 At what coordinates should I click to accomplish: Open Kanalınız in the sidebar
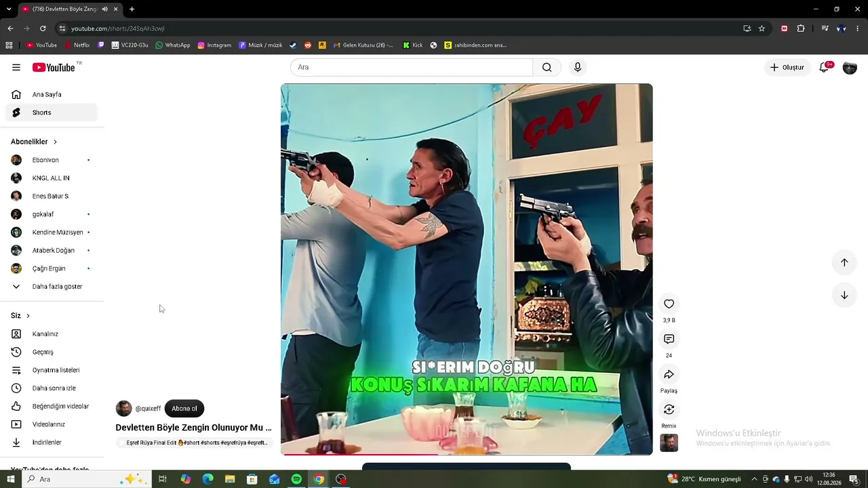tap(52, 334)
